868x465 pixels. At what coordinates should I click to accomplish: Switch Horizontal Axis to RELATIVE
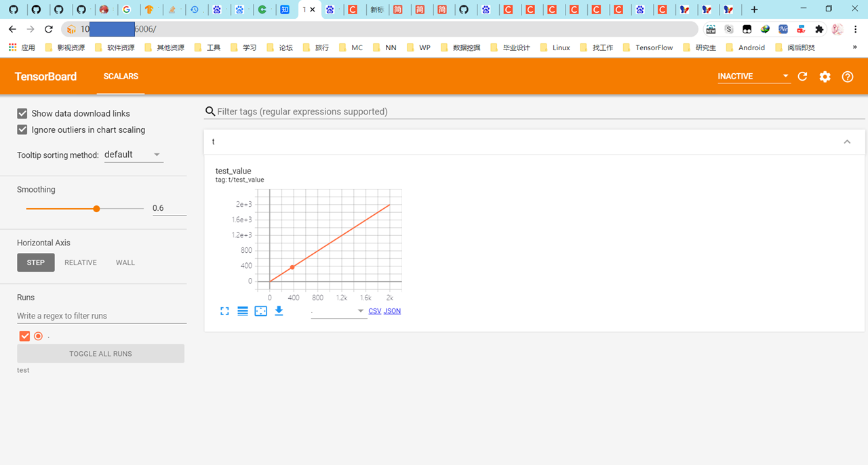[x=80, y=262]
